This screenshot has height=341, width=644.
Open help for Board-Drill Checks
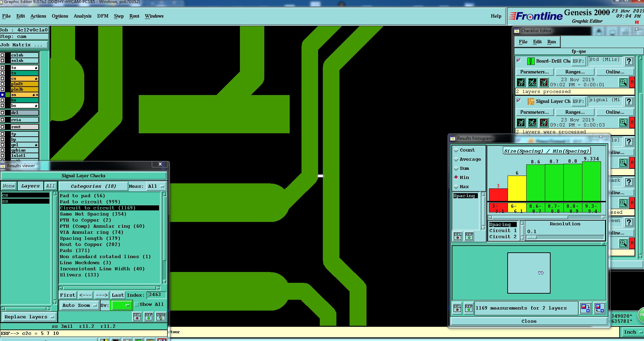click(629, 61)
